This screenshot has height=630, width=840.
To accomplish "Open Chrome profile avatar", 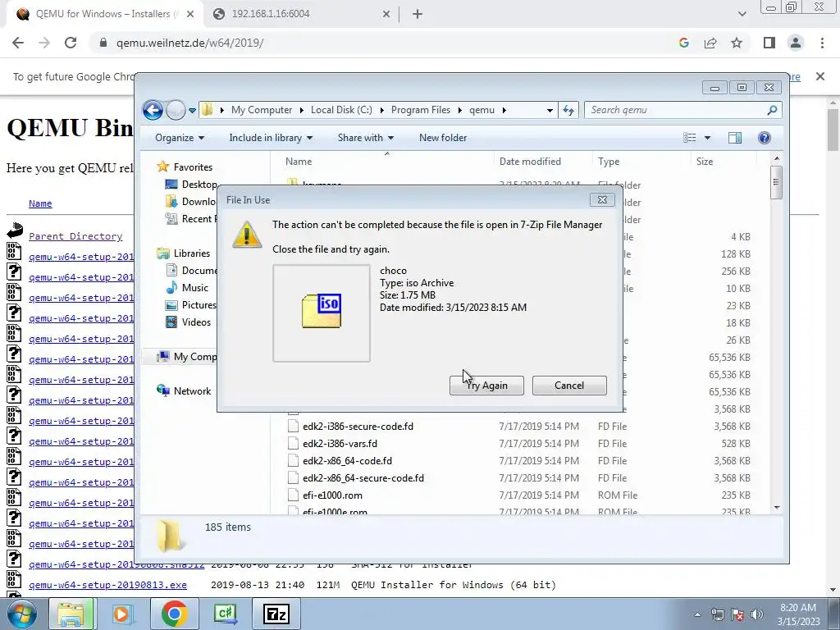I will [x=796, y=43].
